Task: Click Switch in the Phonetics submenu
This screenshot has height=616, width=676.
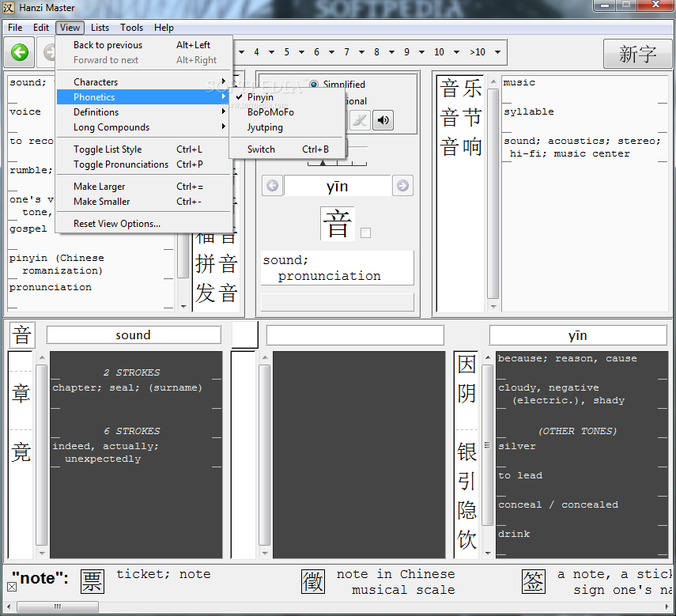Action: pyautogui.click(x=287, y=149)
